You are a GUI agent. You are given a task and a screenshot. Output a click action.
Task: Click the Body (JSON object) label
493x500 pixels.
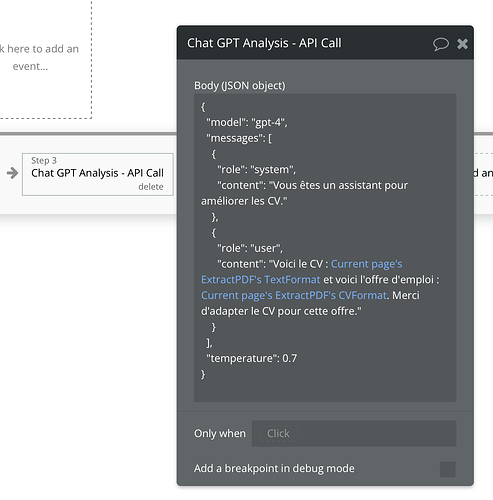tap(240, 86)
